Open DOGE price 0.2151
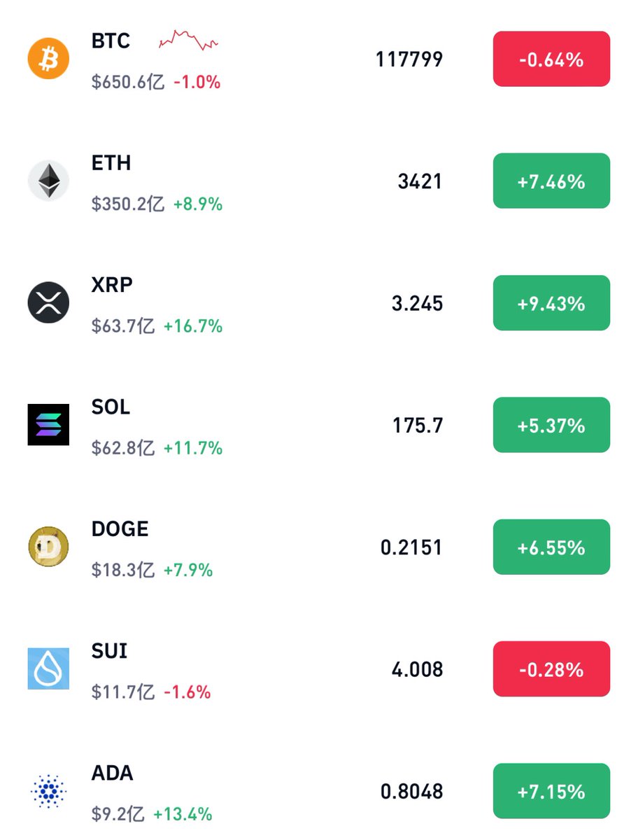 pyautogui.click(x=412, y=547)
